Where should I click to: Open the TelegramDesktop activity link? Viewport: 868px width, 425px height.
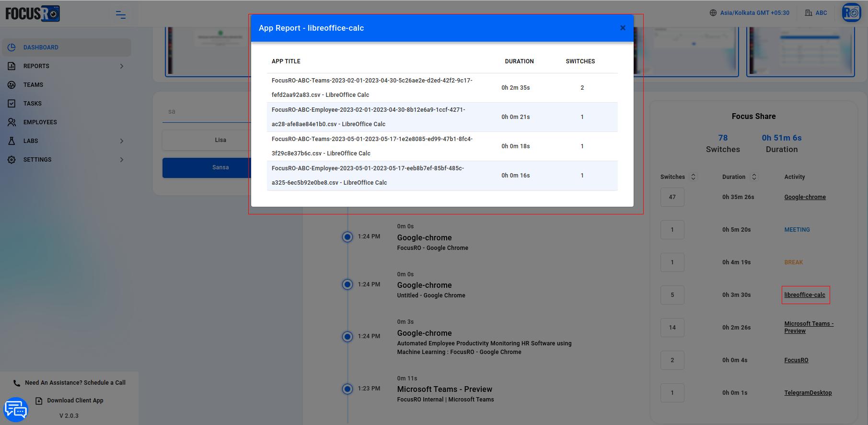pyautogui.click(x=808, y=393)
